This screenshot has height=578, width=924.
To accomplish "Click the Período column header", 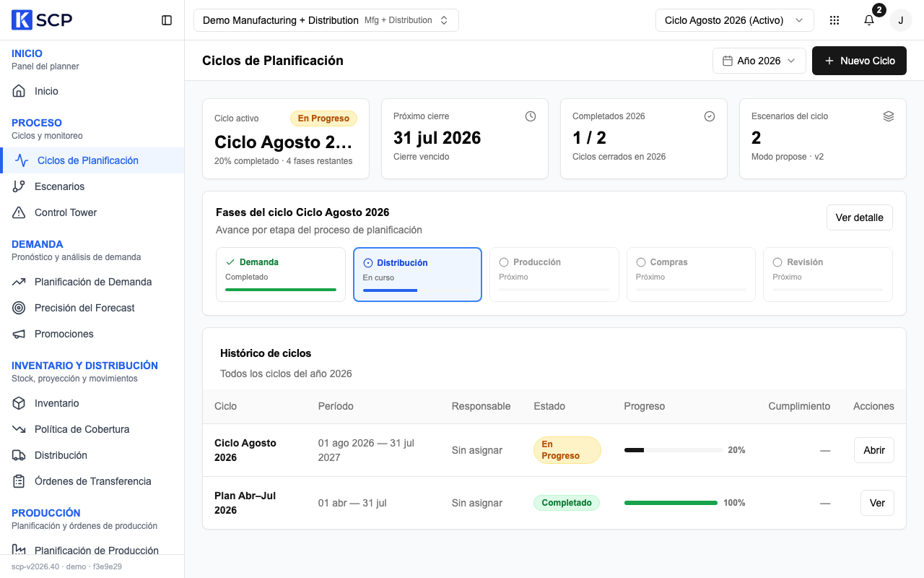I will (x=336, y=406).
